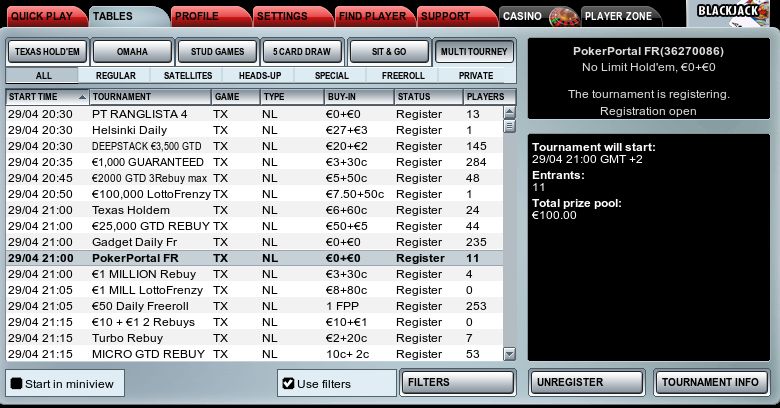Click the 284 players cell
Image resolution: width=780 pixels, height=408 pixels.
(476, 162)
